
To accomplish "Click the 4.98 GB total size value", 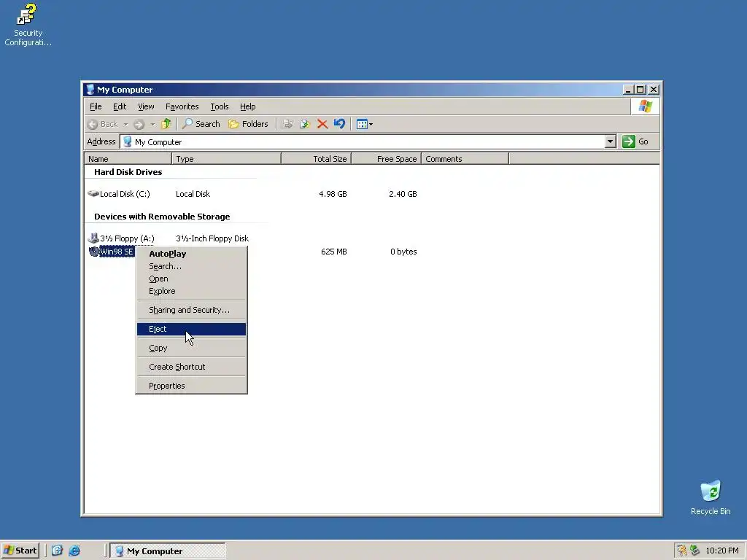I will click(x=333, y=194).
